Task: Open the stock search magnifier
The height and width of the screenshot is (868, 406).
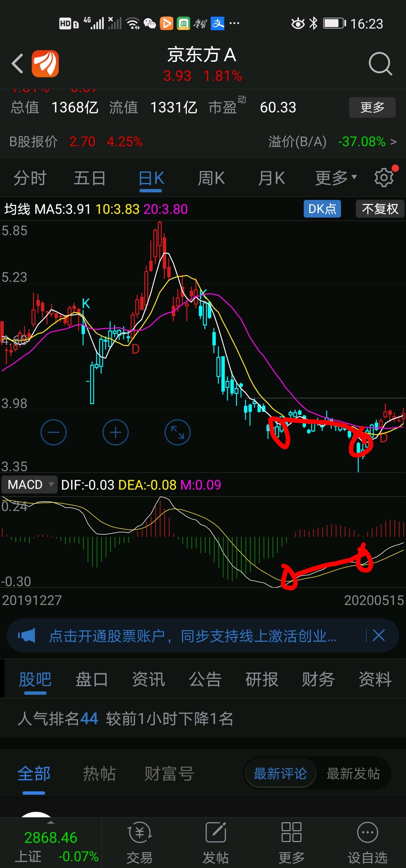Action: (380, 64)
